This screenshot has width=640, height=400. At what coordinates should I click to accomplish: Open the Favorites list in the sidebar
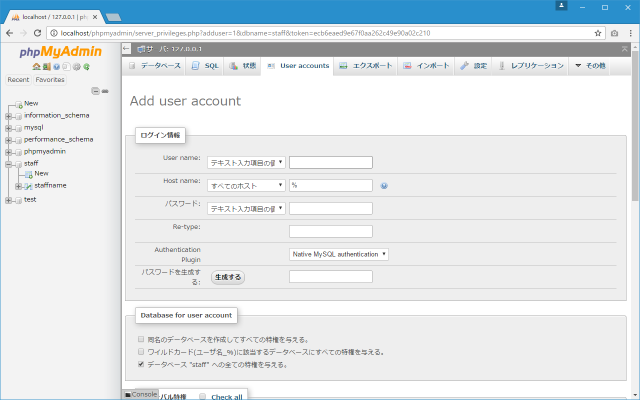(x=50, y=79)
